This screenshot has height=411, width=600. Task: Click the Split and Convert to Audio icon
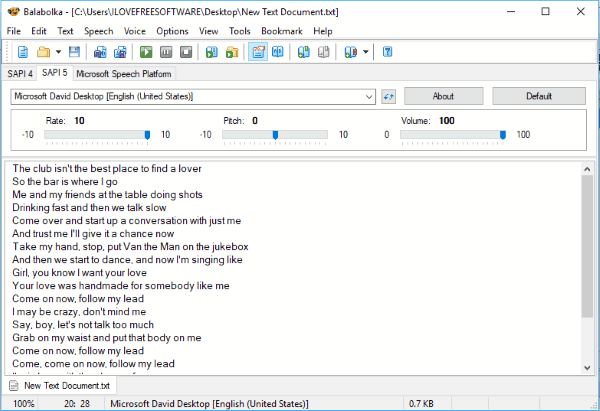[x=120, y=52]
